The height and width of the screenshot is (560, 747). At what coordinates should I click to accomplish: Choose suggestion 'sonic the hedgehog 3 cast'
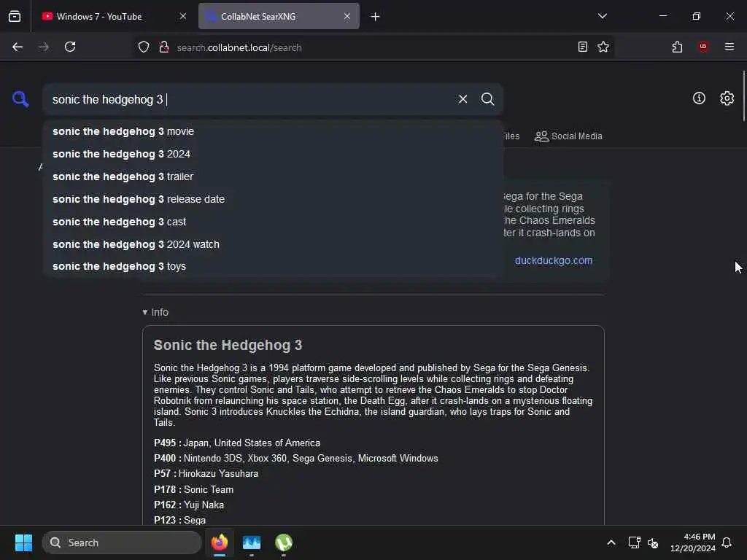(x=273, y=222)
